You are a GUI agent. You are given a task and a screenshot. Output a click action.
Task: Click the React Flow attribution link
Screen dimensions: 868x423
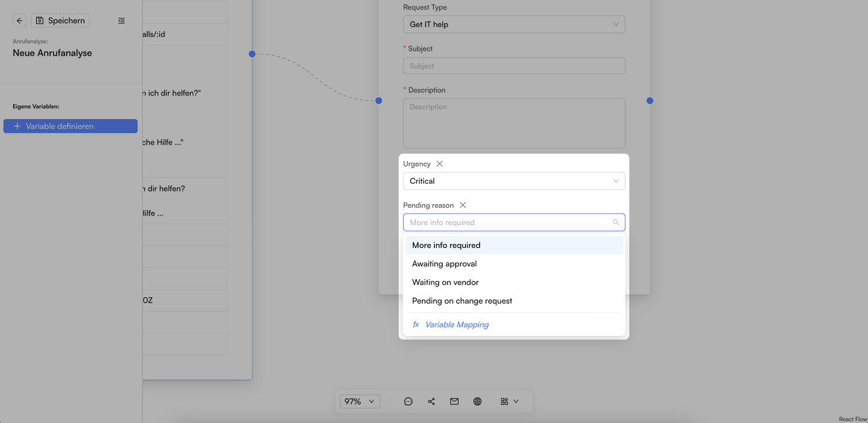pyautogui.click(x=852, y=419)
